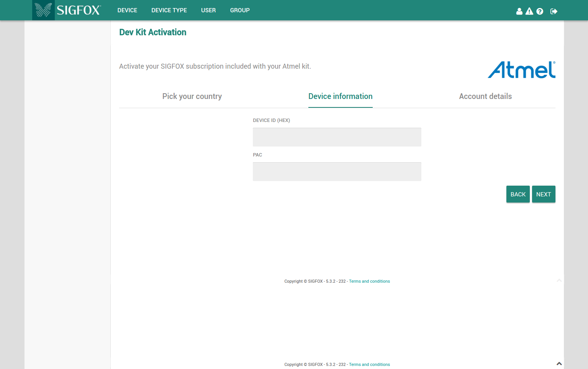Focus the Device ID (HEX) field
This screenshot has width=588, height=369.
tap(337, 137)
